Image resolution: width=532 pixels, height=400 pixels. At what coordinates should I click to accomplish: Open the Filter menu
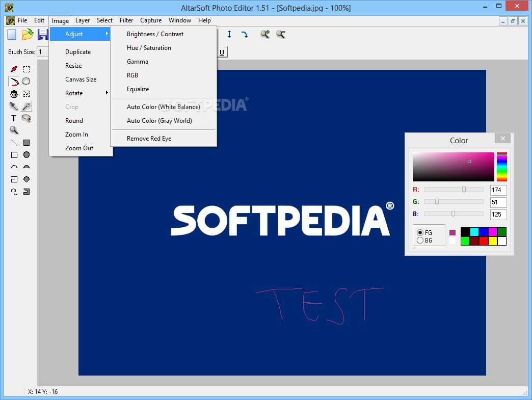tap(126, 20)
